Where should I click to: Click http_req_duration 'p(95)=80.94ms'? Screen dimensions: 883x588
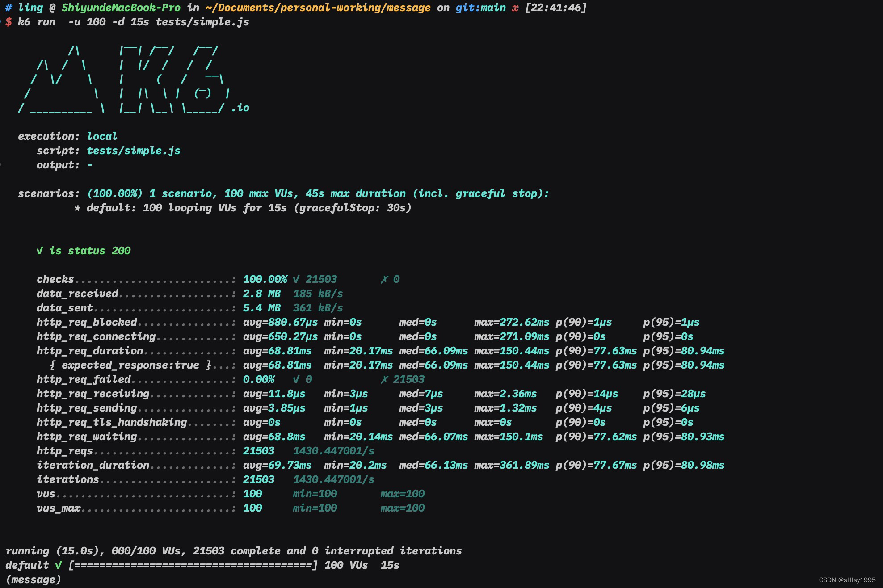(x=684, y=351)
